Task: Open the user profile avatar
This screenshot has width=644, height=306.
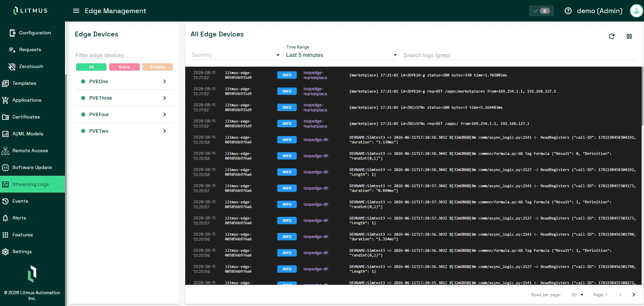Action: coord(636,11)
